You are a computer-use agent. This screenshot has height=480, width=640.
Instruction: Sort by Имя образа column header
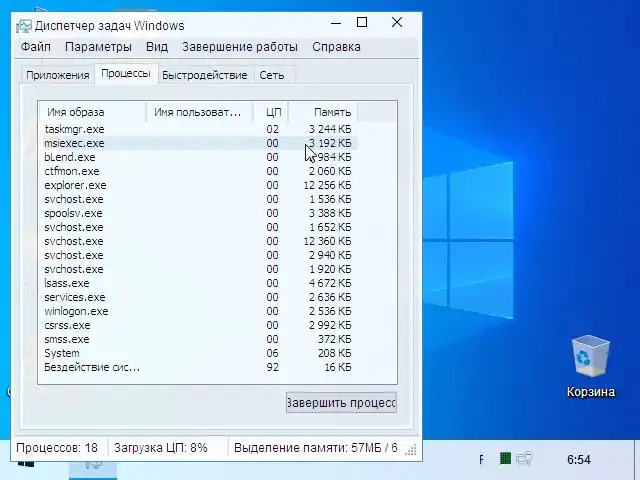tap(93, 112)
